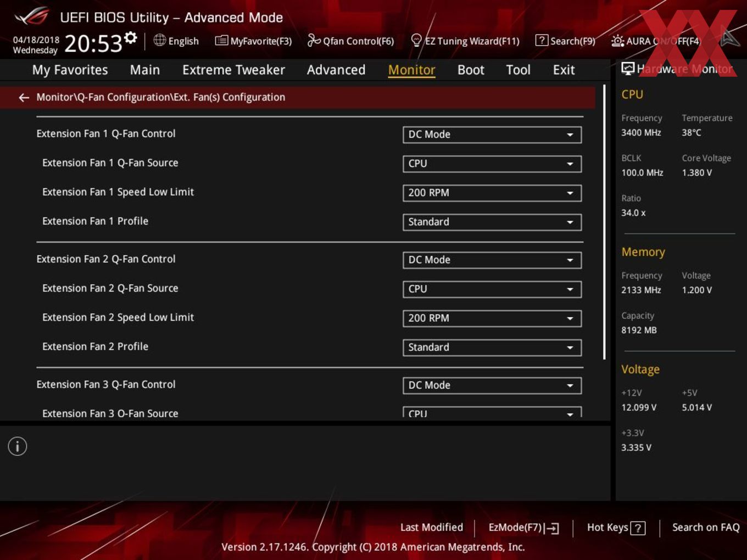Viewport: 747px width, 560px height.
Task: Open Extension Fan 1 Profile dropdown
Action: click(492, 222)
